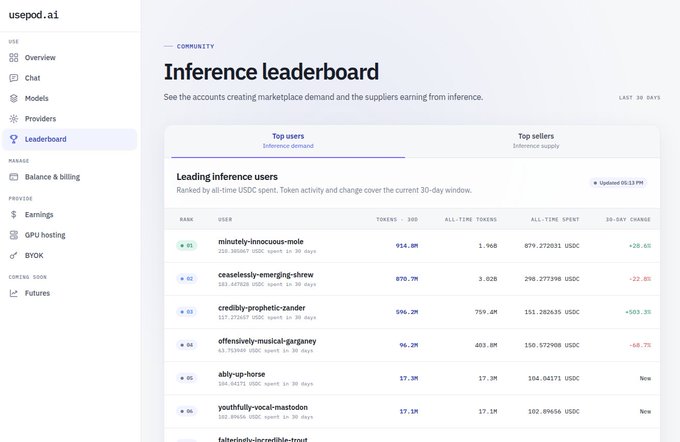Click the rank 02 badge

click(187, 279)
